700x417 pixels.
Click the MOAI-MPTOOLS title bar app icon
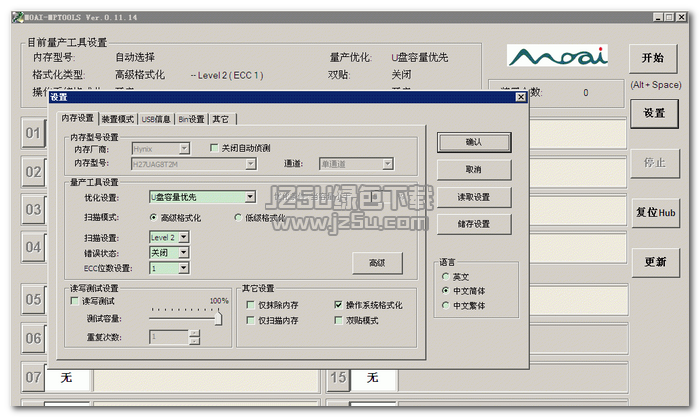point(18,17)
